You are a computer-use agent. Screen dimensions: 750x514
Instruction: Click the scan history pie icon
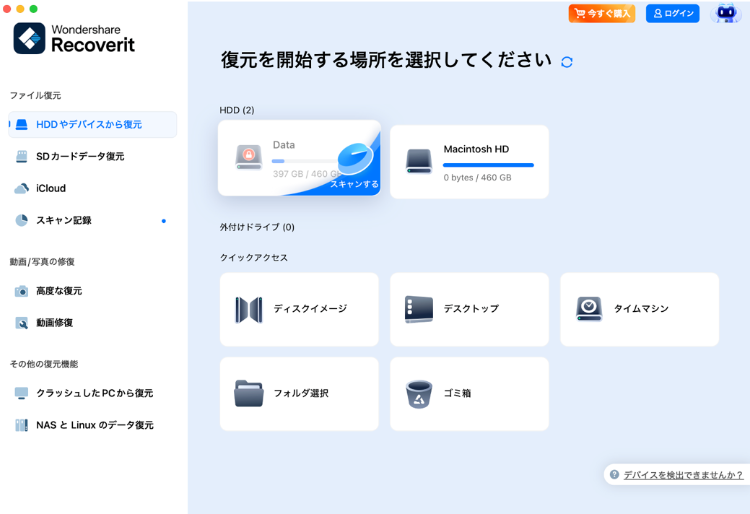[x=22, y=220]
